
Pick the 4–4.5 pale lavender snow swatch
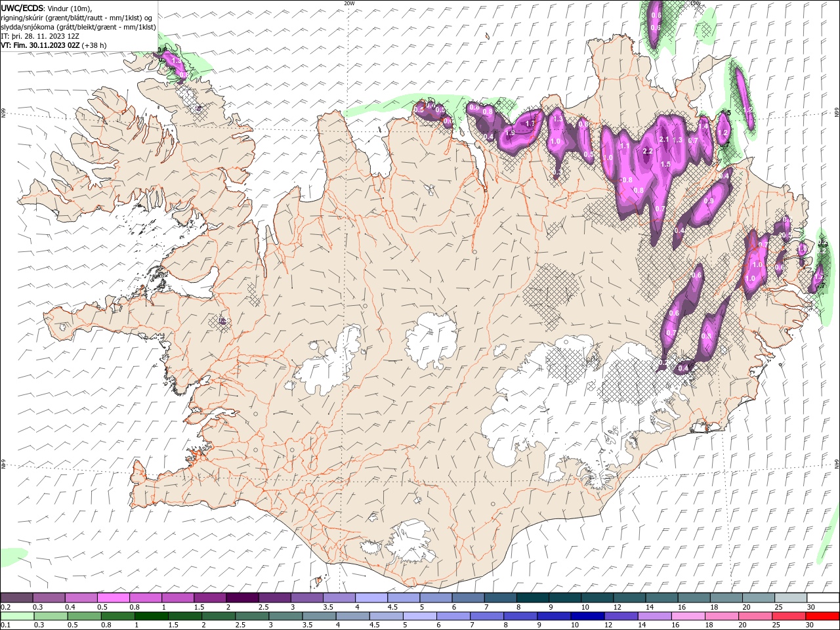(371, 597)
